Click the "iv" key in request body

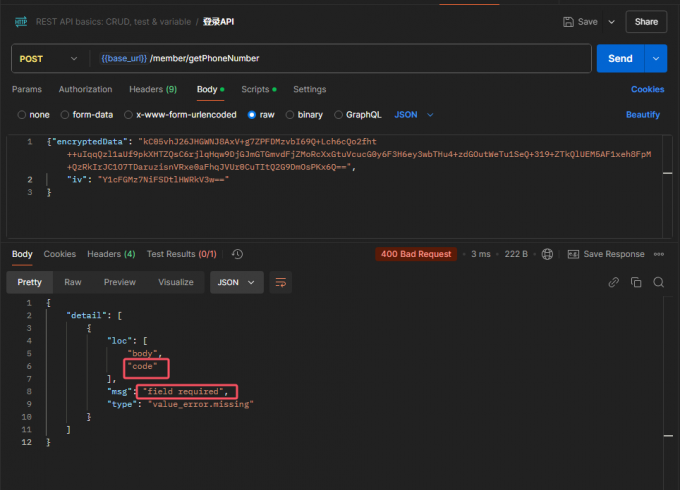[x=77, y=180]
